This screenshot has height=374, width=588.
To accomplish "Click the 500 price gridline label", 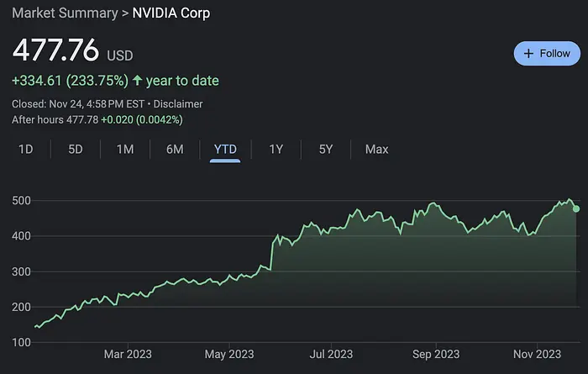I will (x=21, y=201).
